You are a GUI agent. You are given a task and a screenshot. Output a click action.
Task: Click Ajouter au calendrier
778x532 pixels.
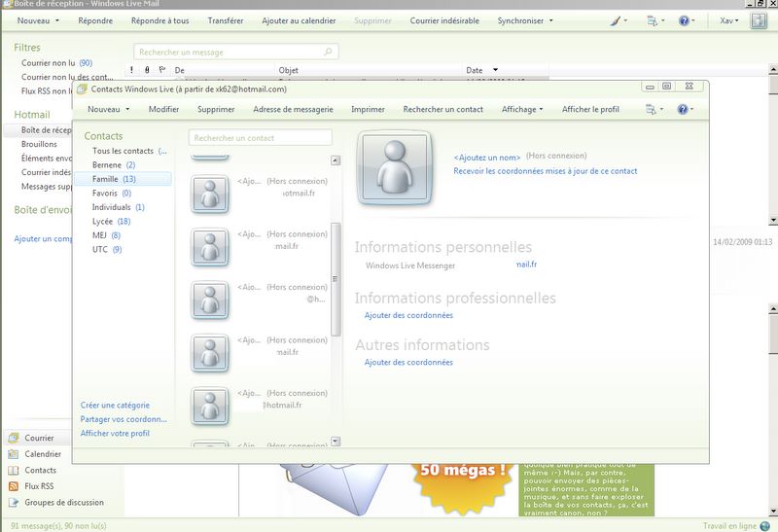pos(299,20)
